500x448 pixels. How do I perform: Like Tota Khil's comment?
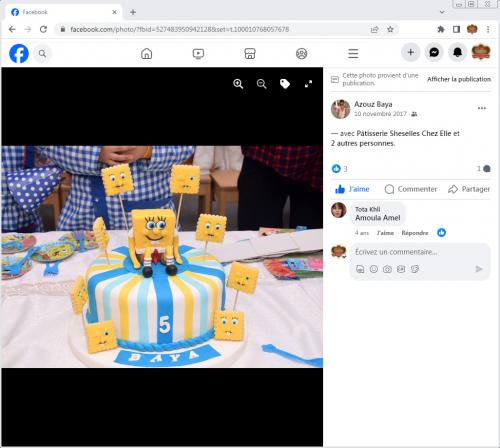385,233
